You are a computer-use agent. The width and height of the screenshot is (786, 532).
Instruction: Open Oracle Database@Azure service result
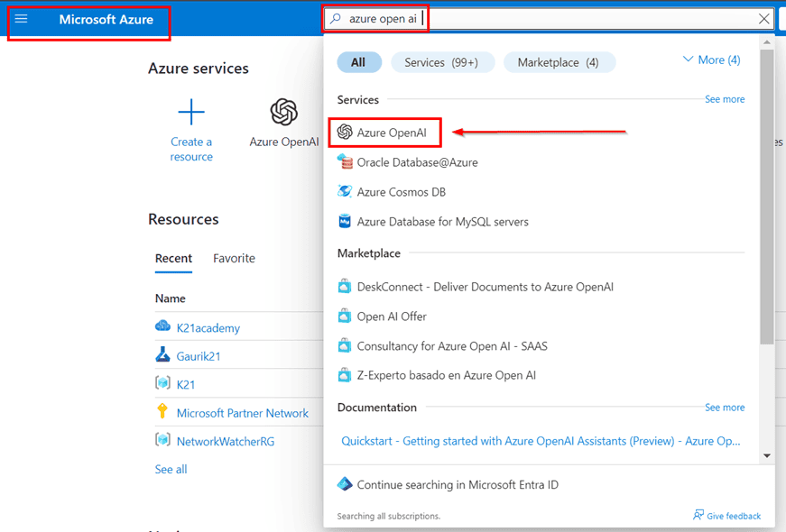tap(417, 162)
